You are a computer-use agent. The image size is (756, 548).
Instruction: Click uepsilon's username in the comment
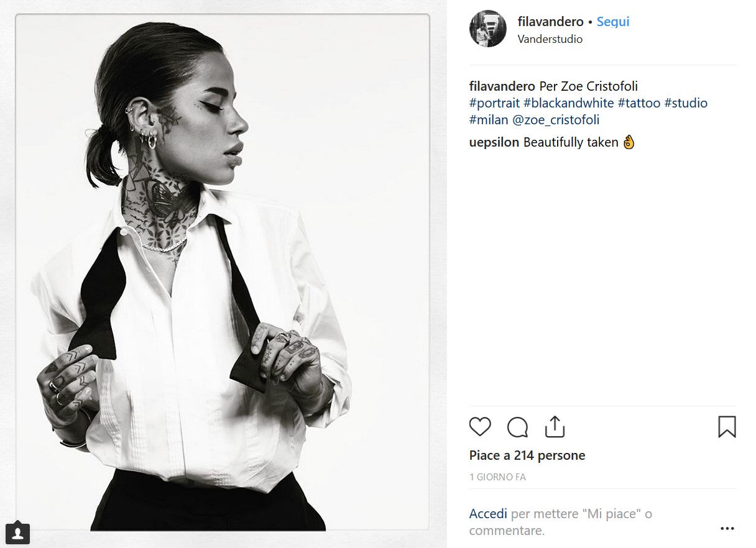point(494,142)
